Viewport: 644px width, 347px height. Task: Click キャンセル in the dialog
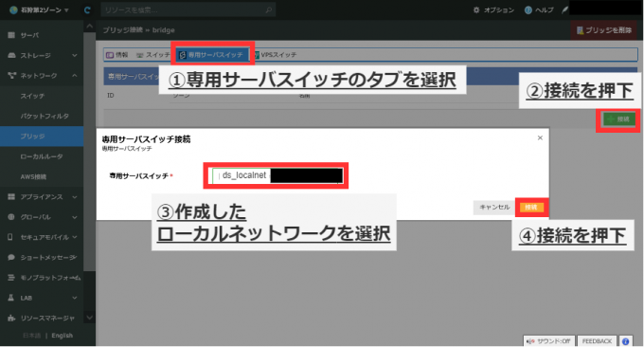(494, 208)
